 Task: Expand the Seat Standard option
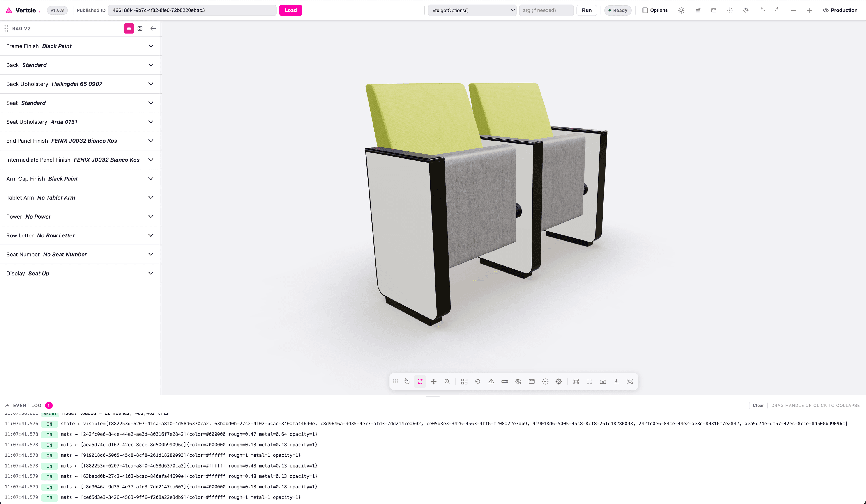click(81, 103)
